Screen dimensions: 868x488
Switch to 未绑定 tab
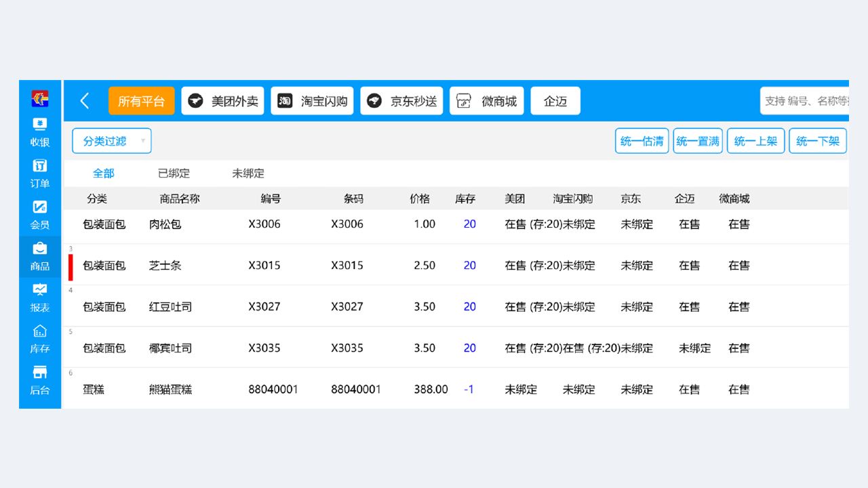point(248,174)
